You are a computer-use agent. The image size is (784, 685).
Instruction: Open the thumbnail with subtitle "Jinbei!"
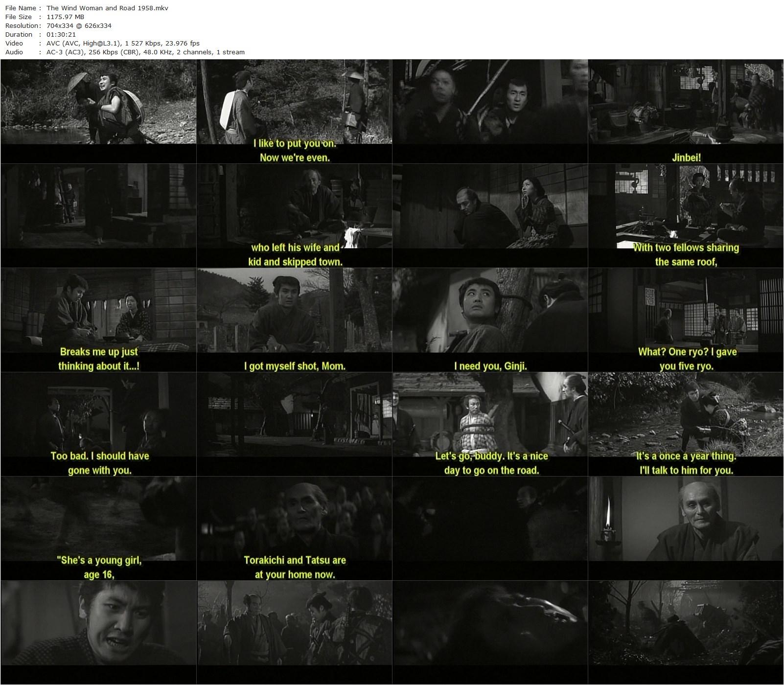pyautogui.click(x=686, y=112)
